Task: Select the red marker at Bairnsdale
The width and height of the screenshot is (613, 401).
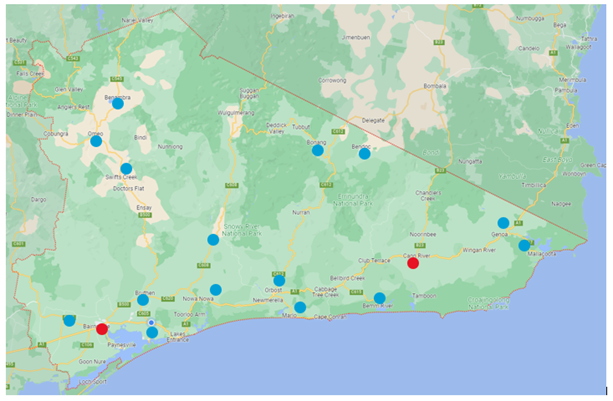Action: 102,329
